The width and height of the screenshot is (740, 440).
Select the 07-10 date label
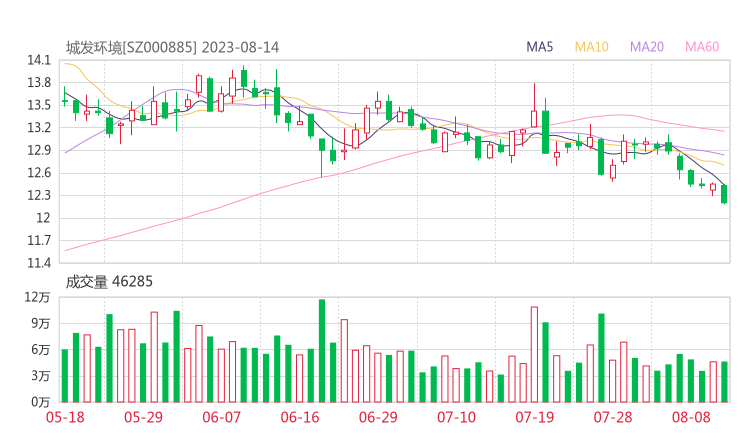[456, 417]
